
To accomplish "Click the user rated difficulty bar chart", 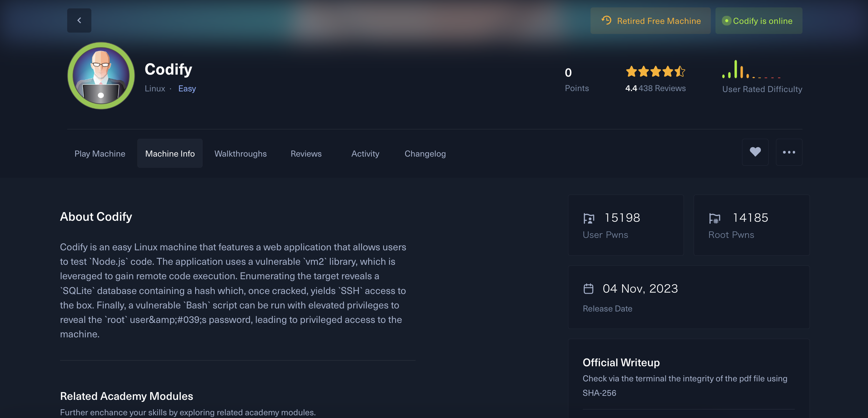I will pos(751,69).
